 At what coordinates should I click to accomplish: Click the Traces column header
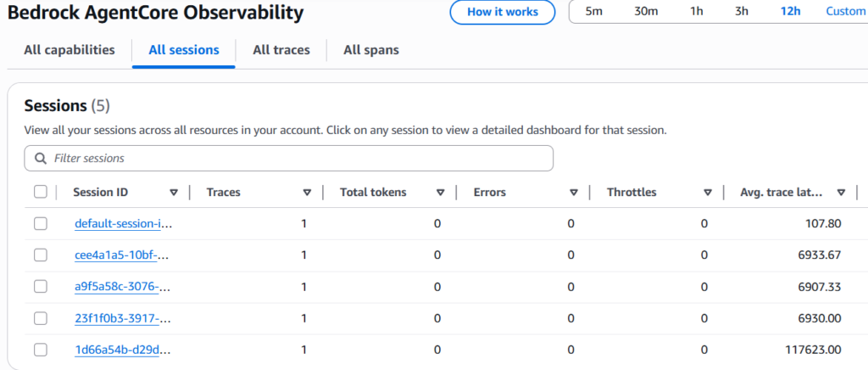tap(223, 192)
